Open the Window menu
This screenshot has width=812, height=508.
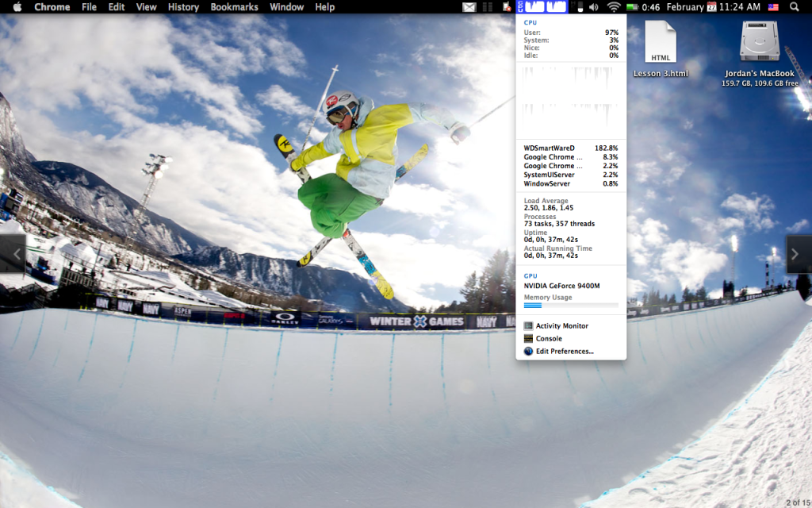286,6
